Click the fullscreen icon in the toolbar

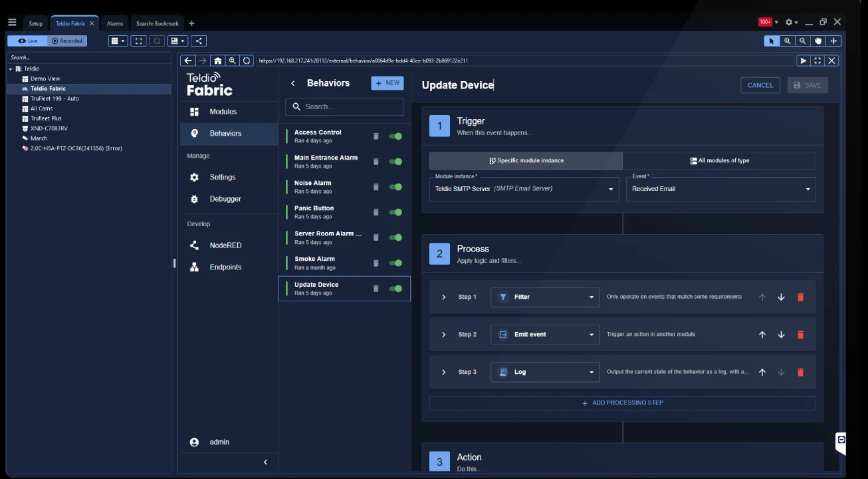point(138,41)
